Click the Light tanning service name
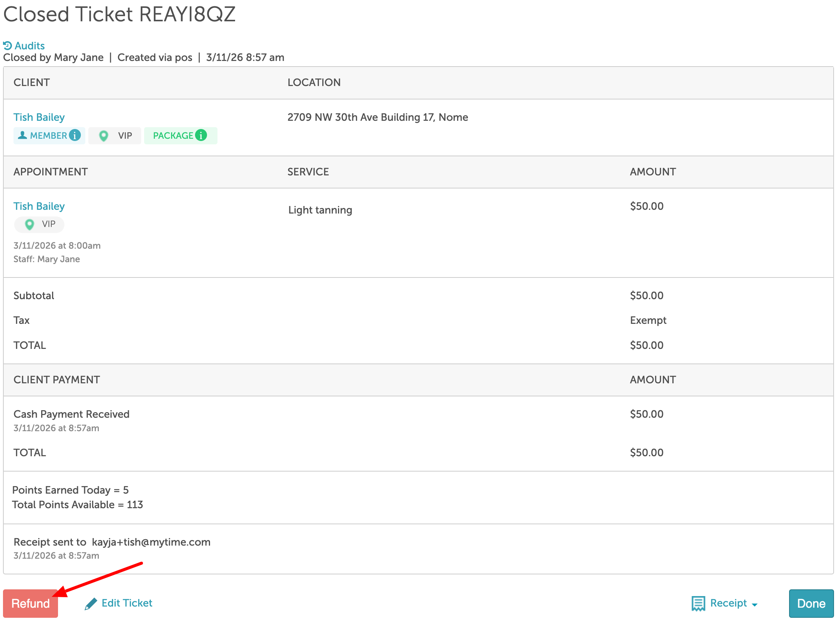This screenshot has width=840, height=626. click(x=320, y=210)
